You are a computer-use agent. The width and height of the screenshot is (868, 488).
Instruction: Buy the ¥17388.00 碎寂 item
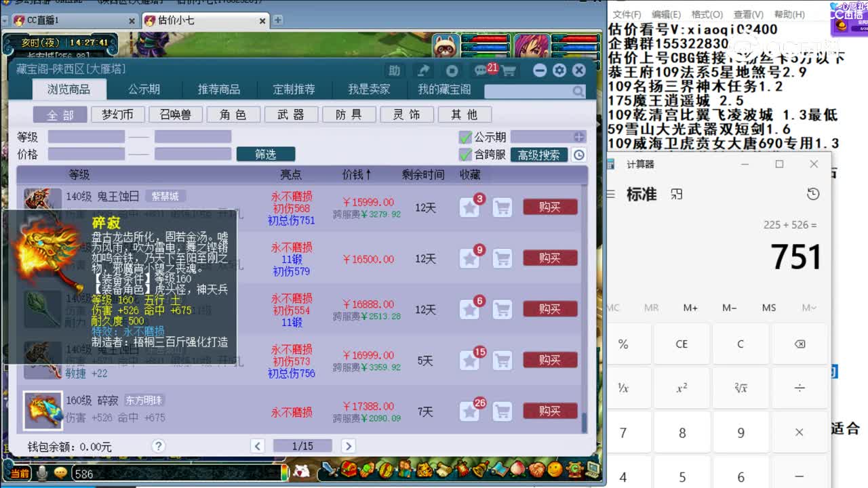point(550,411)
